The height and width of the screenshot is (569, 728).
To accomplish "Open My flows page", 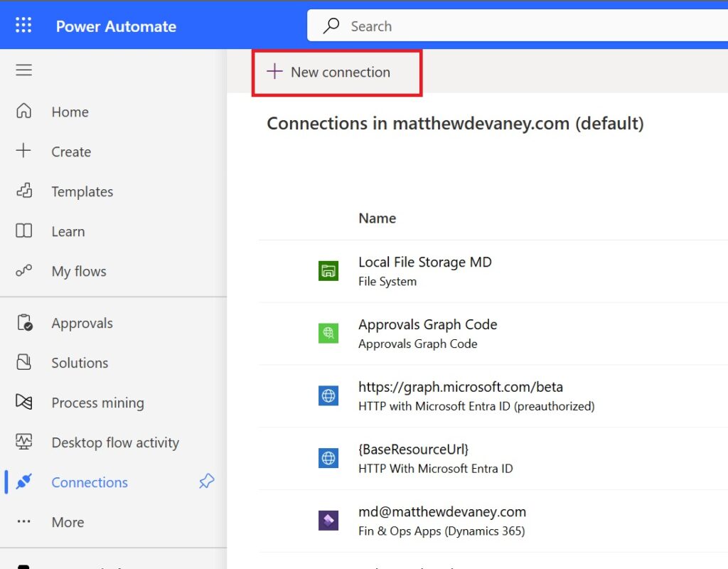I will pyautogui.click(x=79, y=271).
